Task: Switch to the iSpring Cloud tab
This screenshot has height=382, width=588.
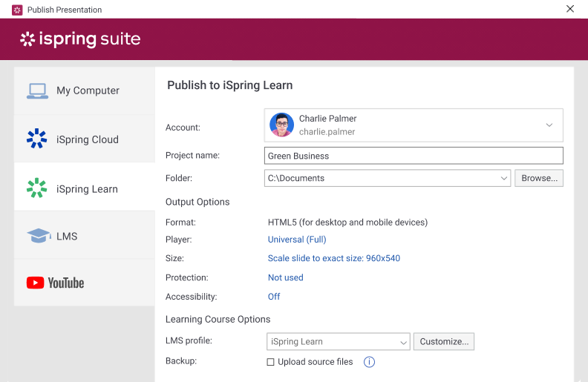Action: click(x=85, y=139)
